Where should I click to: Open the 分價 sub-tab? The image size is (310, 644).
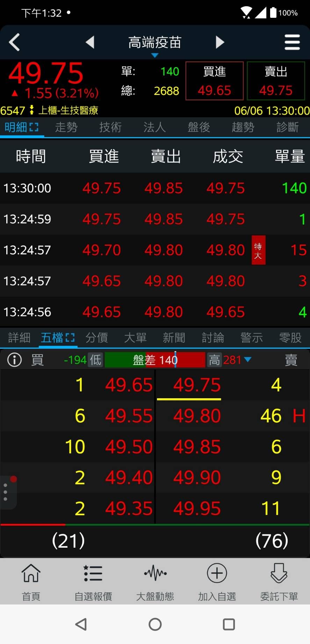click(97, 338)
